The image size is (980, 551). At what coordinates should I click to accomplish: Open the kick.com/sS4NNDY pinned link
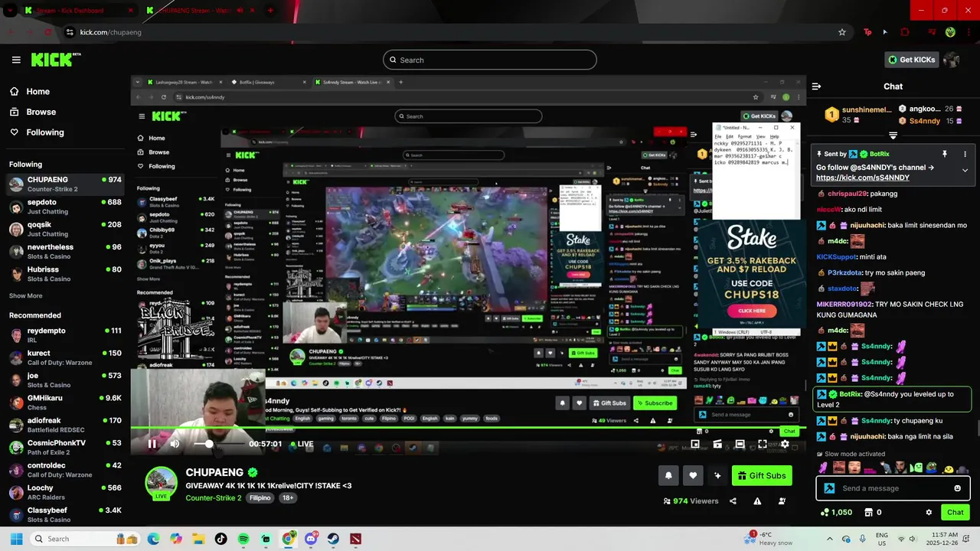[x=863, y=178]
